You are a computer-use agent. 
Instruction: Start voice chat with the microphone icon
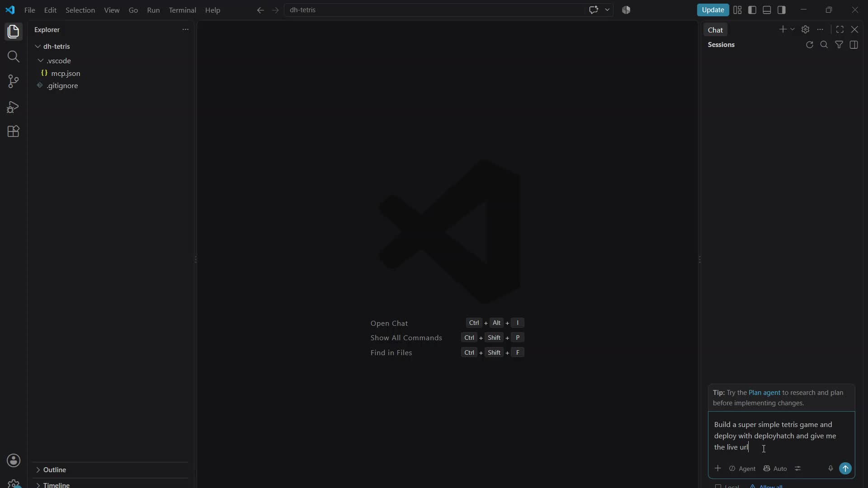[830, 469]
